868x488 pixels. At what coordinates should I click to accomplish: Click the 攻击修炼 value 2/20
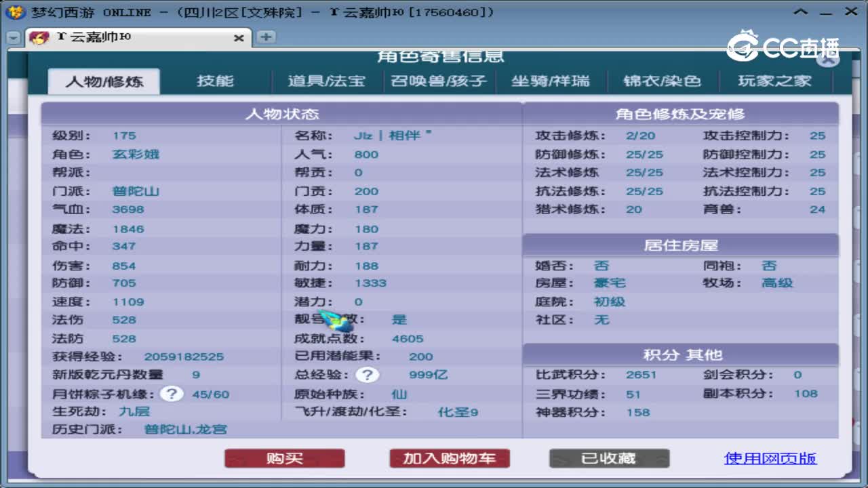(x=641, y=136)
